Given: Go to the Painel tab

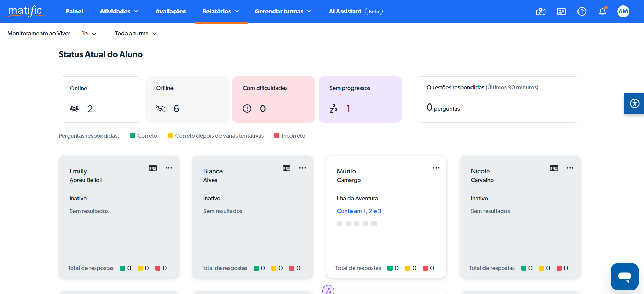Looking at the screenshot, I should coord(74,12).
